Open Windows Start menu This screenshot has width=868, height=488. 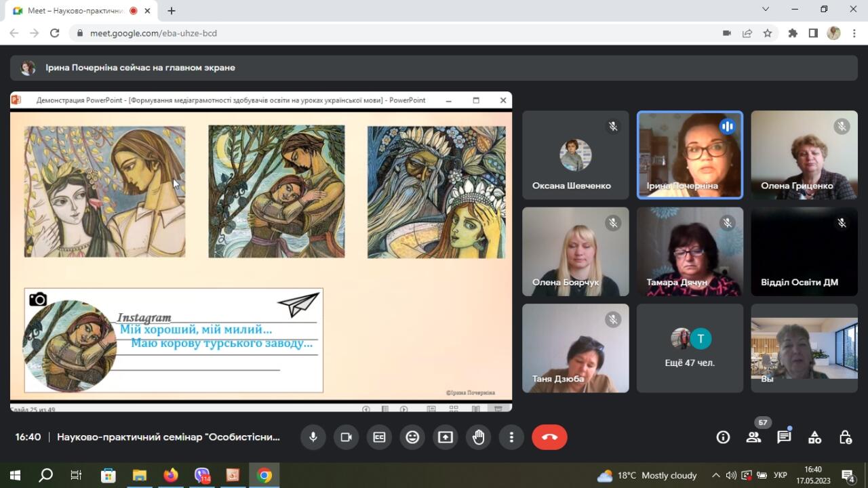[15, 475]
